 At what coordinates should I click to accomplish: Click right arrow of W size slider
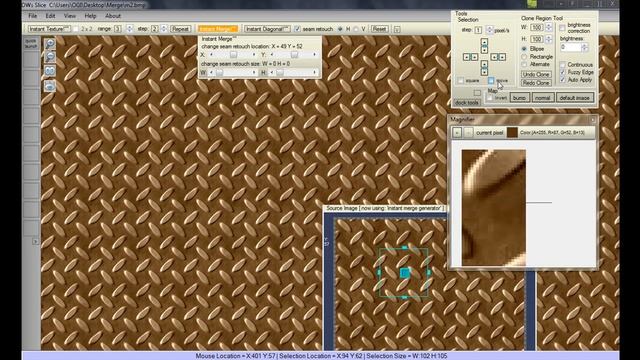[x=254, y=73]
